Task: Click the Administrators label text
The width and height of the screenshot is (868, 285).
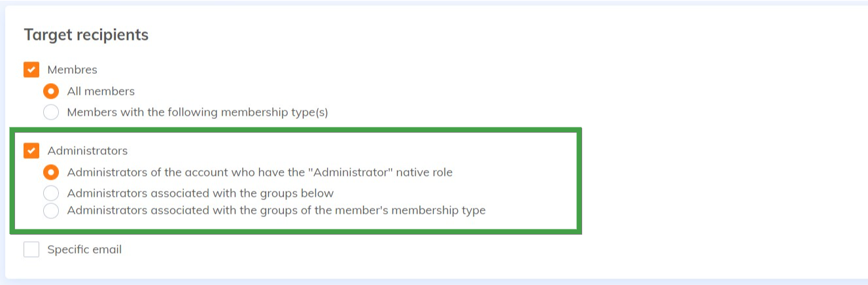Action: click(x=87, y=151)
